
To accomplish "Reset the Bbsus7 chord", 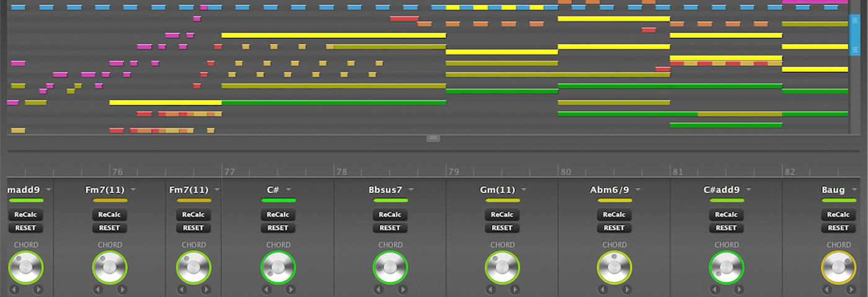I will tap(391, 228).
